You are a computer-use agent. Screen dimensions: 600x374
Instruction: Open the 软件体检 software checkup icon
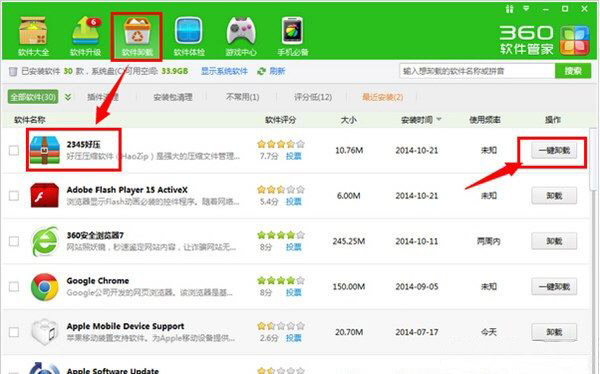point(189,36)
